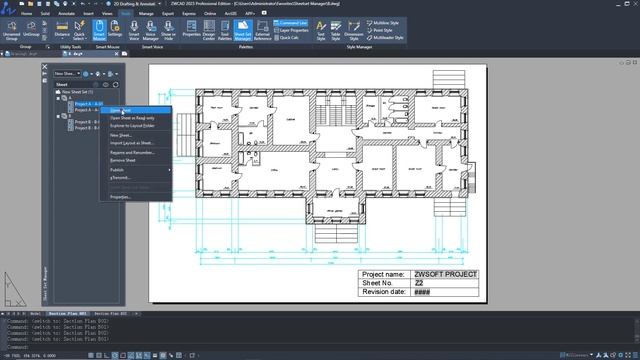This screenshot has width=640, height=360.
Task: Open the Quick Calc calculator
Action: coord(287,38)
